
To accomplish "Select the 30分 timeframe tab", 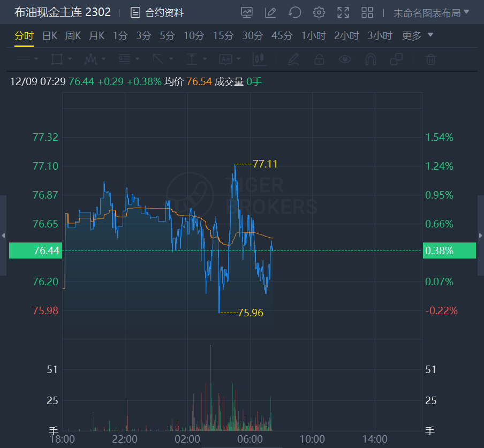I will click(253, 36).
